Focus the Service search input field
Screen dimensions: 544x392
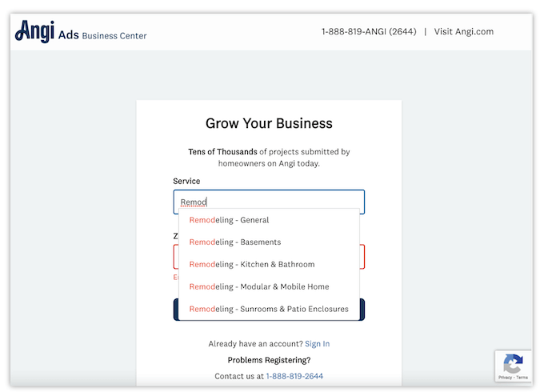pos(269,202)
